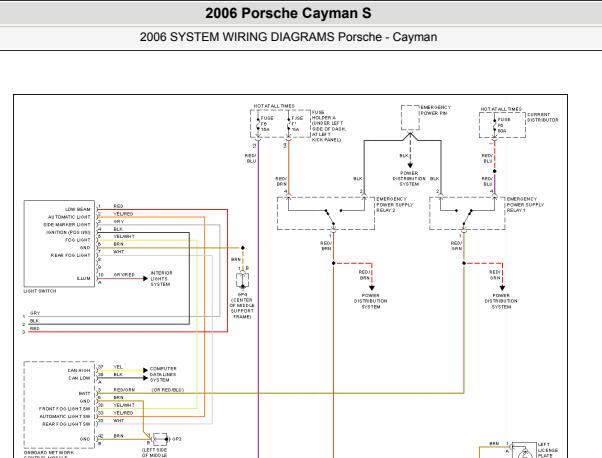The image size is (602, 458).
Task: Click "HOT AT ALL TIMES" above current distributor
Action: point(501,109)
